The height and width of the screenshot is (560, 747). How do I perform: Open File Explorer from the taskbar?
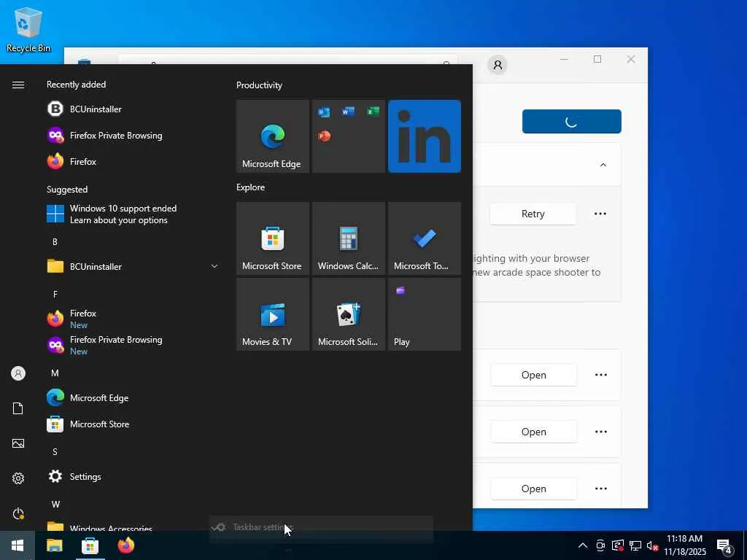(x=54, y=545)
